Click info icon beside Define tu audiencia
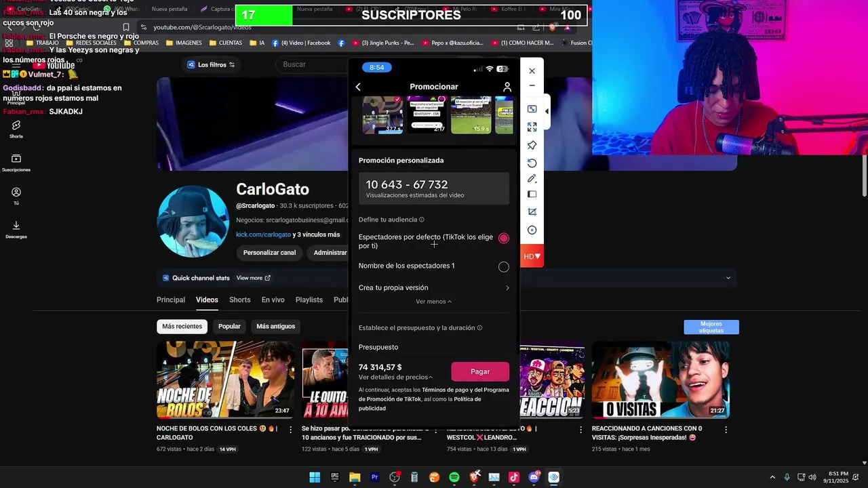This screenshot has width=868, height=488. (422, 220)
